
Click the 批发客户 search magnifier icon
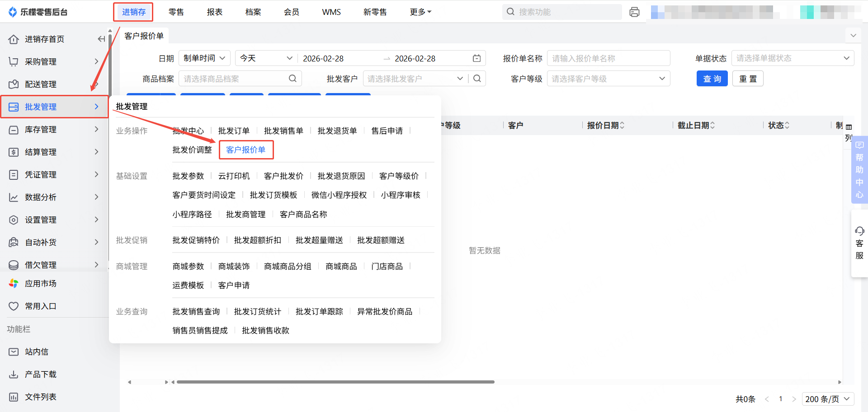point(477,79)
